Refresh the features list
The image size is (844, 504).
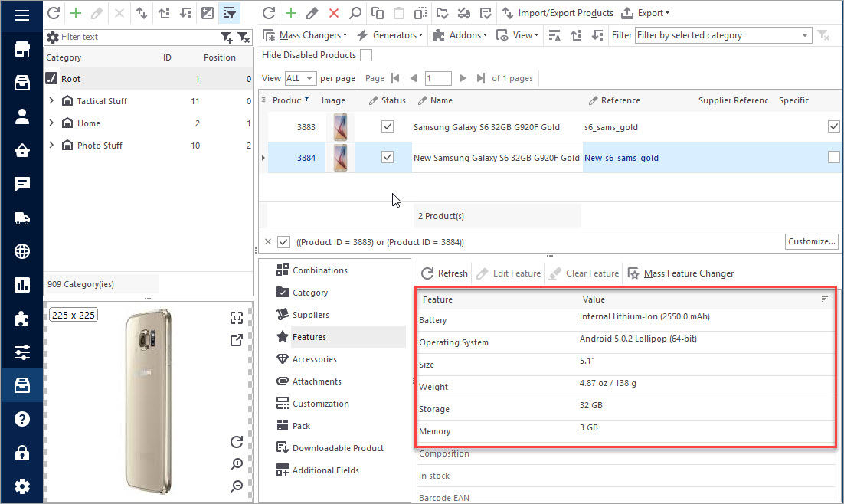coord(444,273)
